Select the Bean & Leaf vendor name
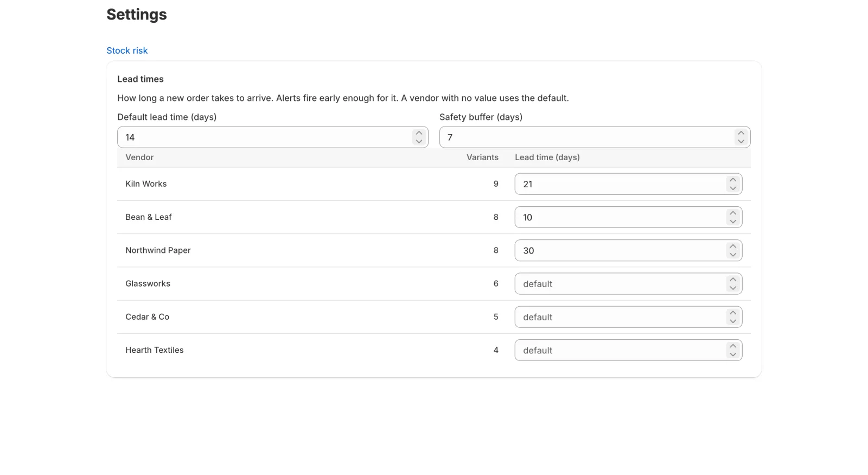 (148, 217)
